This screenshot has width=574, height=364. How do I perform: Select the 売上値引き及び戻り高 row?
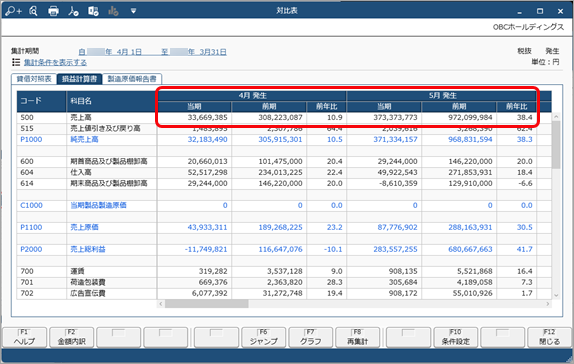tap(105, 129)
